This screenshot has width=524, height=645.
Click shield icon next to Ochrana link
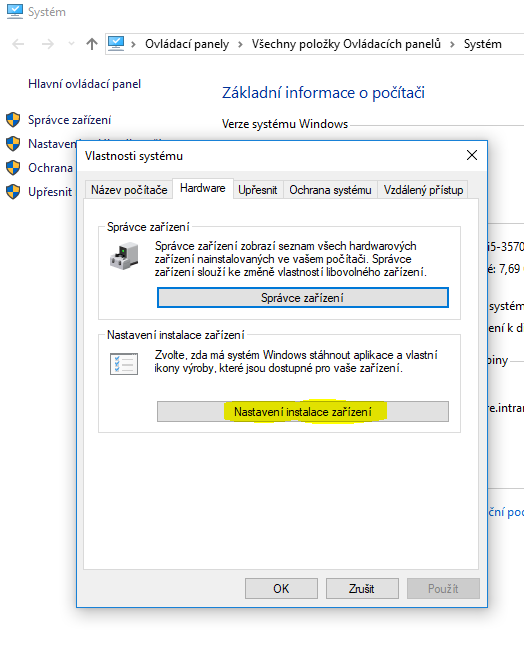pyautogui.click(x=13, y=167)
